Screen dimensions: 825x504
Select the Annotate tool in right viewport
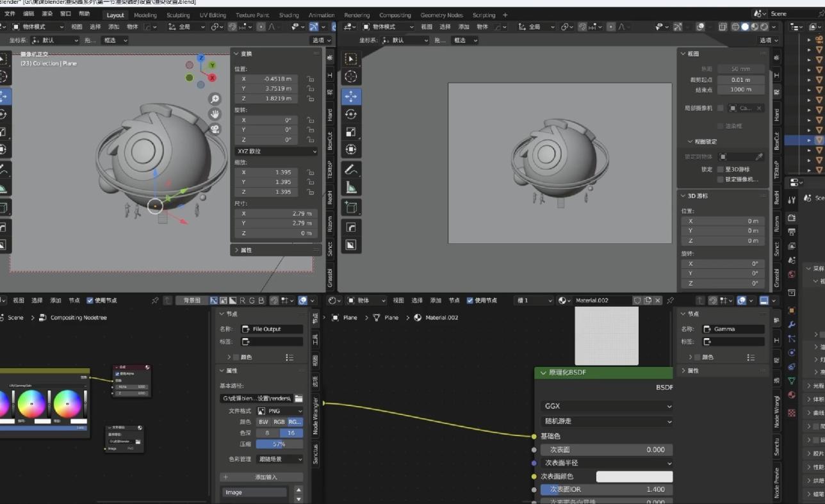coord(350,170)
